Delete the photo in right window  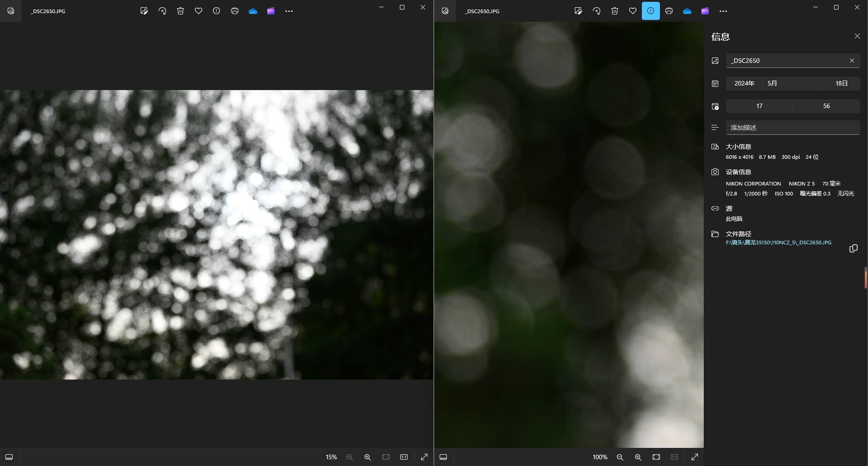tap(615, 11)
